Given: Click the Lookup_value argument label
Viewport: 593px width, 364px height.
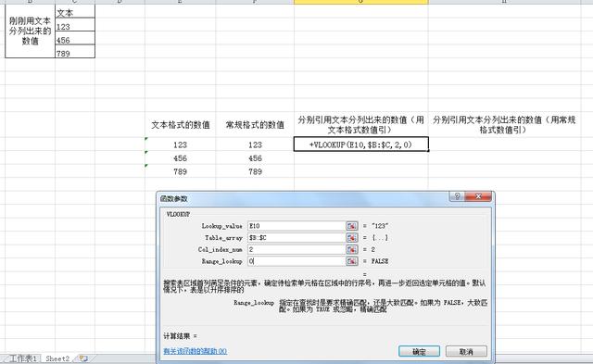Looking at the screenshot, I should [x=221, y=226].
